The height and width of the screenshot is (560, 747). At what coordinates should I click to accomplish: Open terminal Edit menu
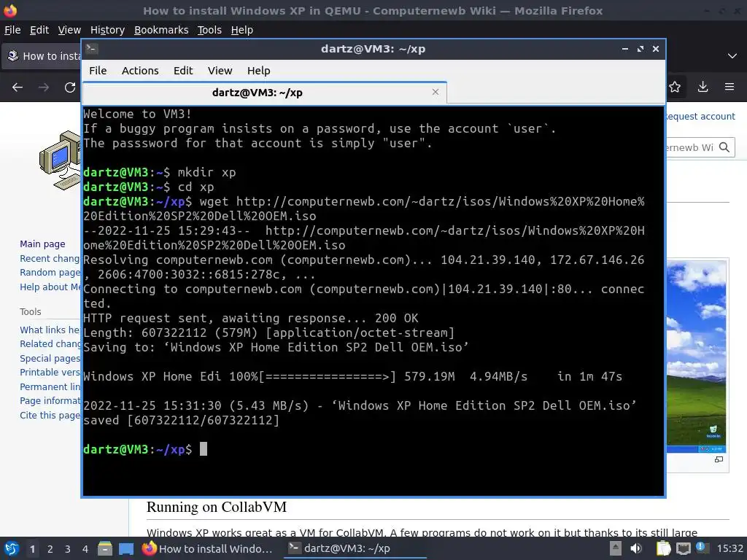pyautogui.click(x=183, y=71)
